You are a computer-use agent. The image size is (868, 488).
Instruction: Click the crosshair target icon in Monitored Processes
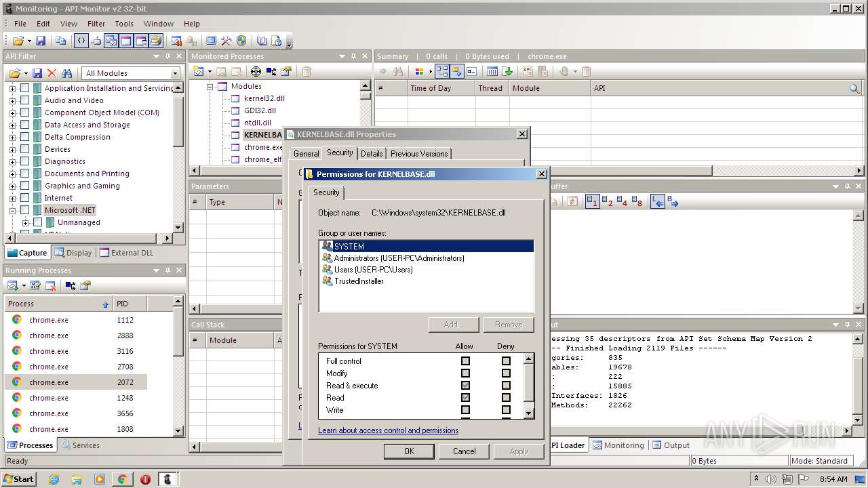click(256, 71)
